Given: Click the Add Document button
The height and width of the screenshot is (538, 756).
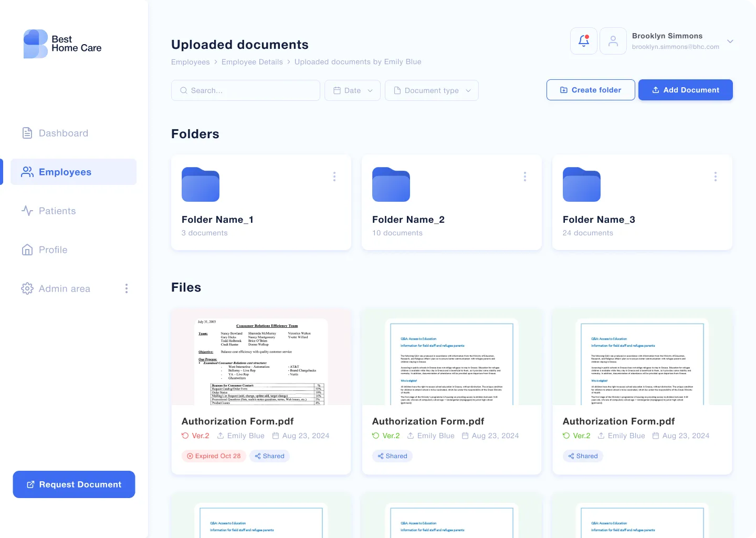Looking at the screenshot, I should [x=686, y=90].
